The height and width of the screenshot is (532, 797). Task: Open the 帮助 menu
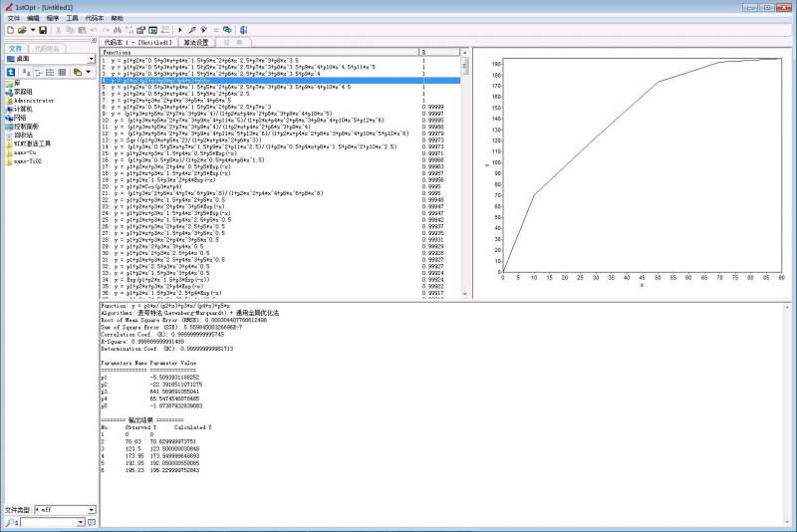coord(117,18)
